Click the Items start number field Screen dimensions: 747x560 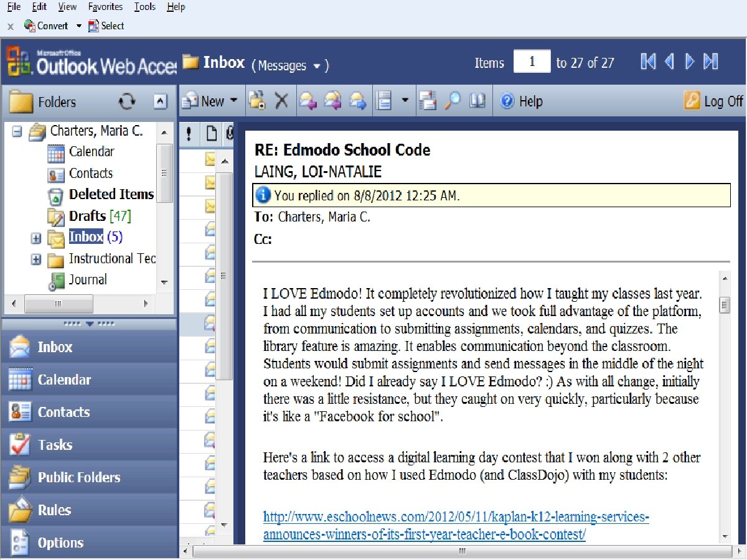pyautogui.click(x=532, y=62)
